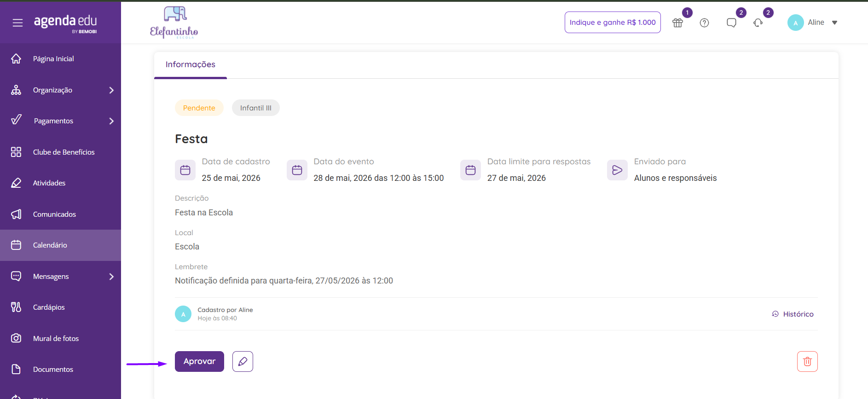Click the home icon in sidebar
The width and height of the screenshot is (868, 399).
coord(16,58)
